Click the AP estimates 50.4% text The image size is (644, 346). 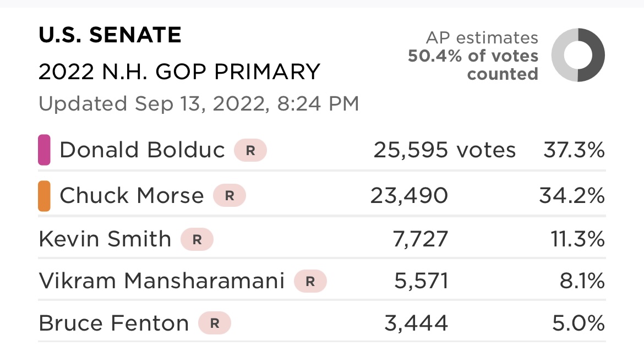pos(473,56)
